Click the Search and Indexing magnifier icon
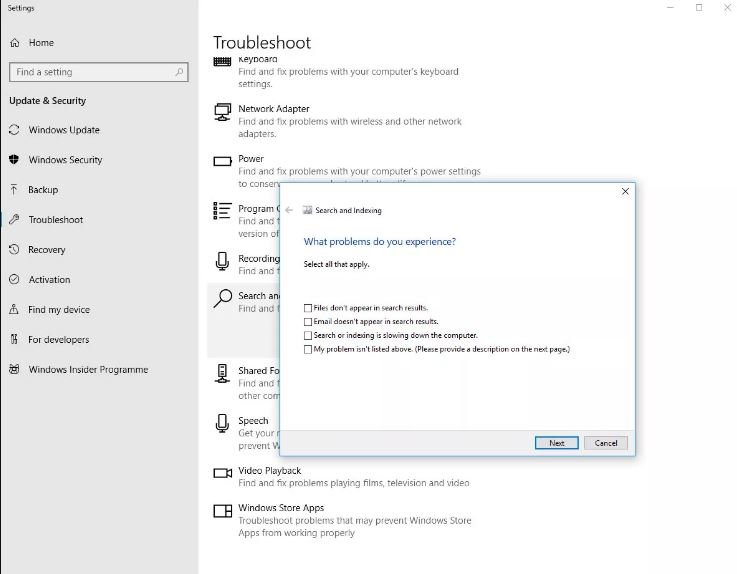 pos(223,299)
